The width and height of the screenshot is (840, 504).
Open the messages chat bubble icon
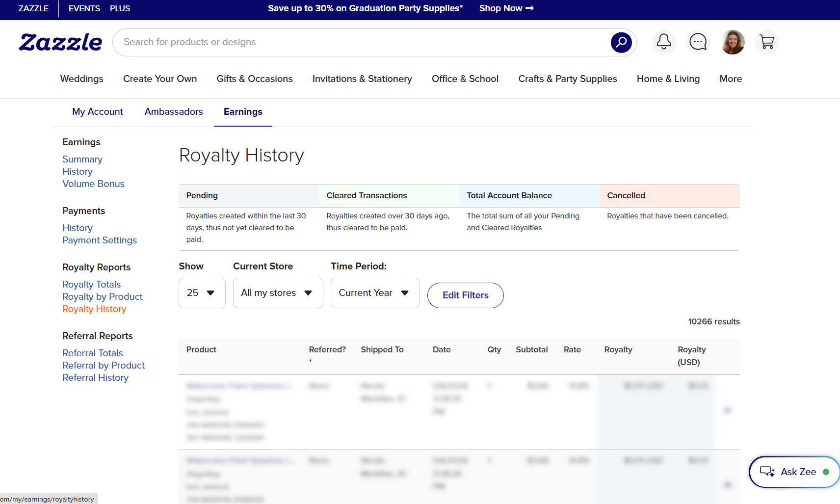click(698, 42)
